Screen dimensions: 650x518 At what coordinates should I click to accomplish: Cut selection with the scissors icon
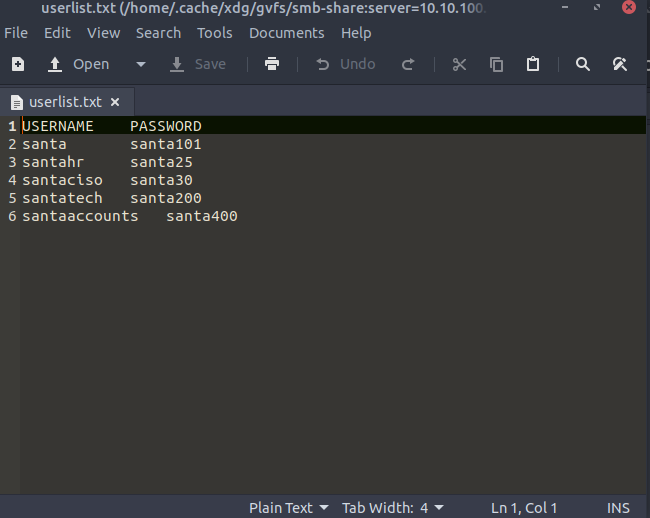(459, 64)
